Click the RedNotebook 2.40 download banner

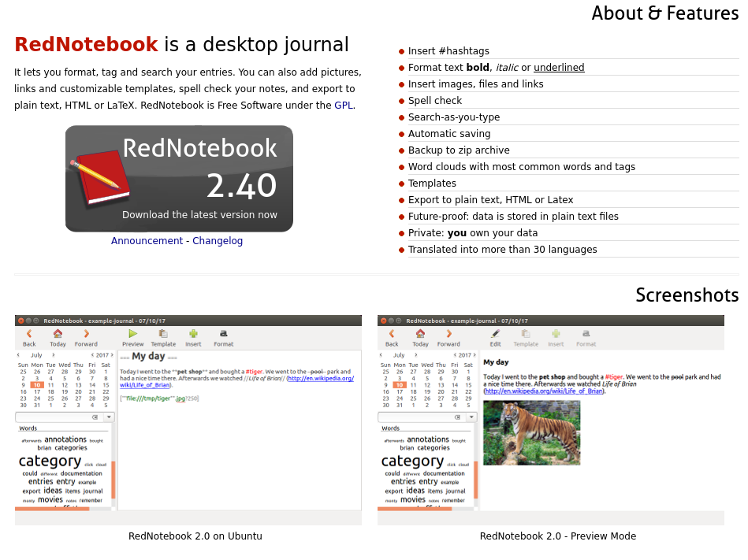tap(180, 179)
